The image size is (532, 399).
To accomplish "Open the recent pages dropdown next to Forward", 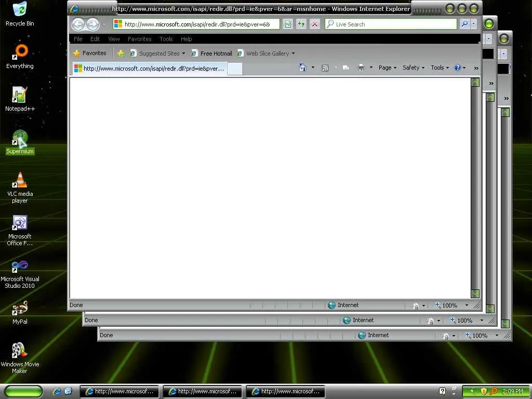I will tap(104, 24).
